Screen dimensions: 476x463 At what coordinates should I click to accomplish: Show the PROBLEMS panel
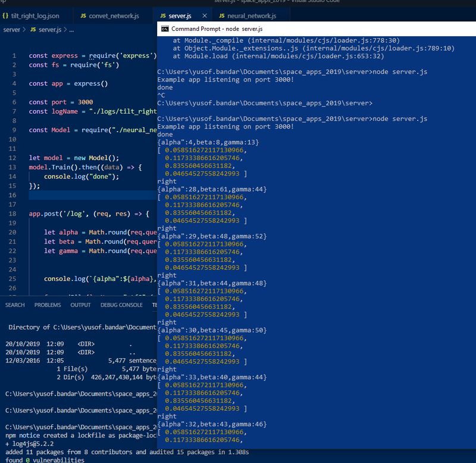(x=48, y=305)
